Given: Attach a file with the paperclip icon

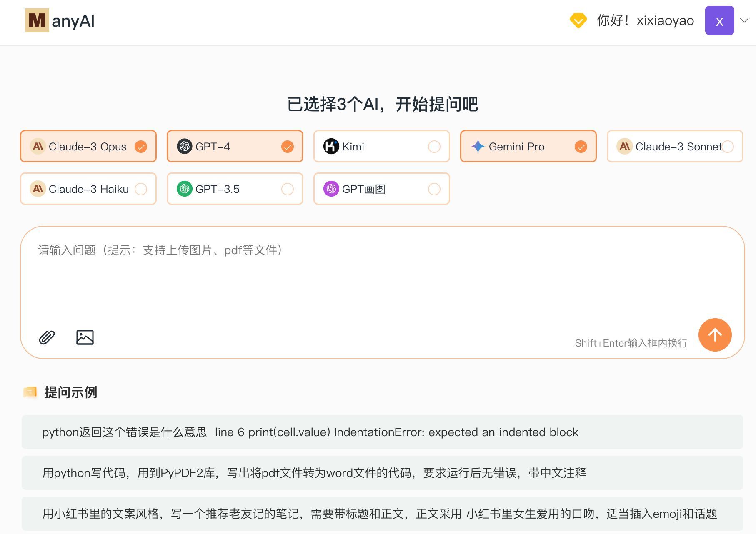Looking at the screenshot, I should [47, 337].
